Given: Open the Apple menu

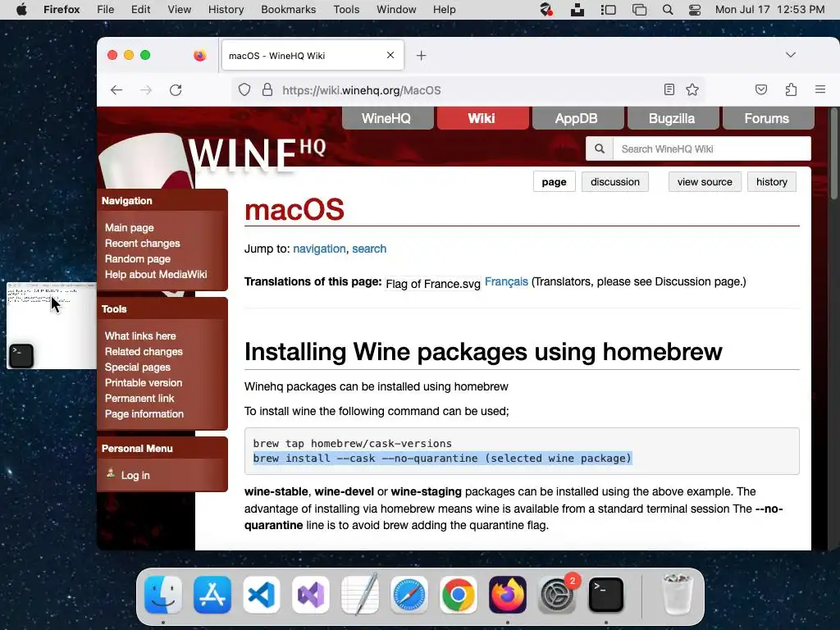Looking at the screenshot, I should click(21, 10).
